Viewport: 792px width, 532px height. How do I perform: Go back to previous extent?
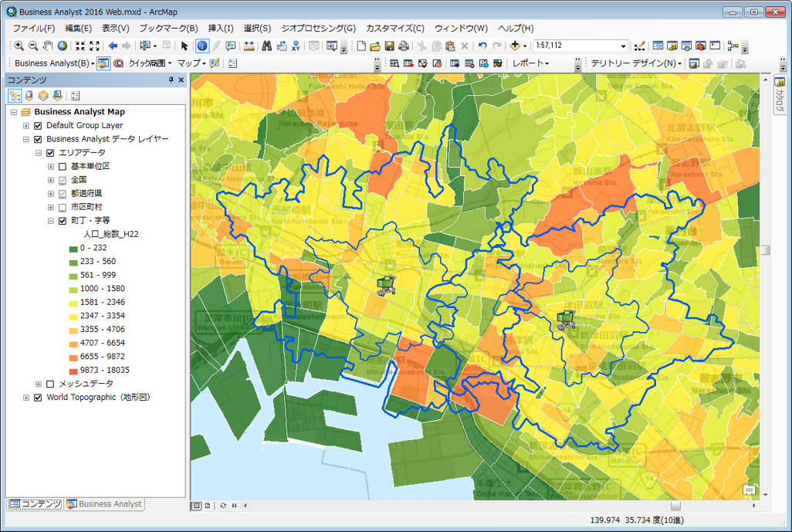pyautogui.click(x=113, y=46)
